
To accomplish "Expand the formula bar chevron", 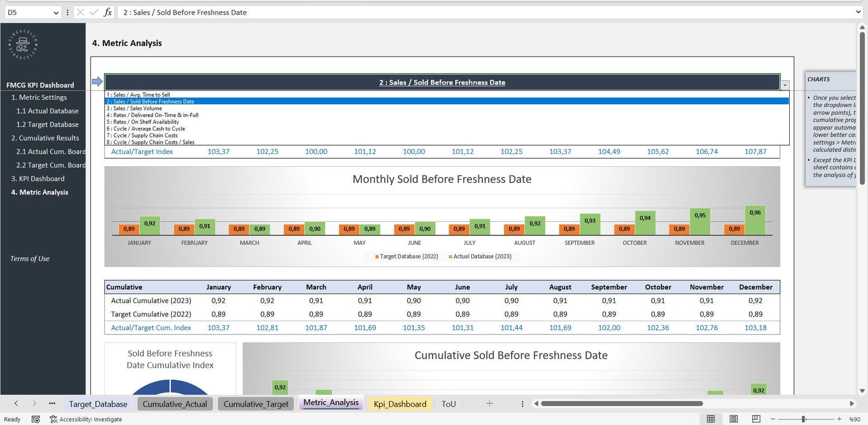I will point(858,12).
